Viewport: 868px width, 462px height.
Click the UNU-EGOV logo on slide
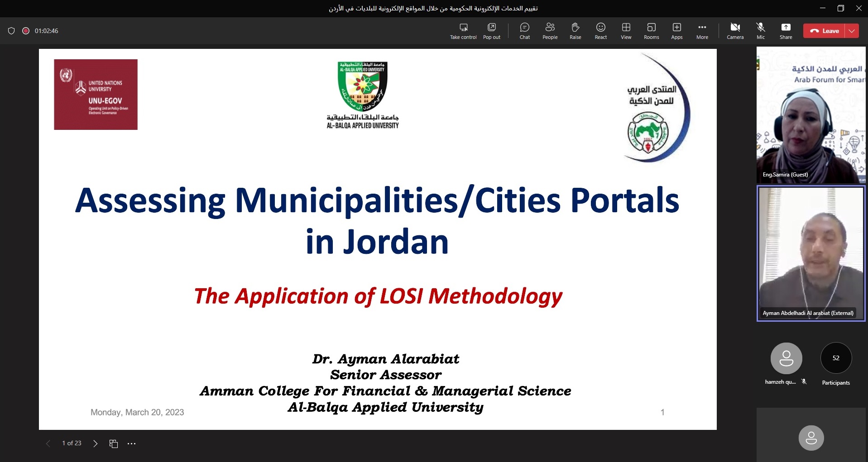(96, 95)
